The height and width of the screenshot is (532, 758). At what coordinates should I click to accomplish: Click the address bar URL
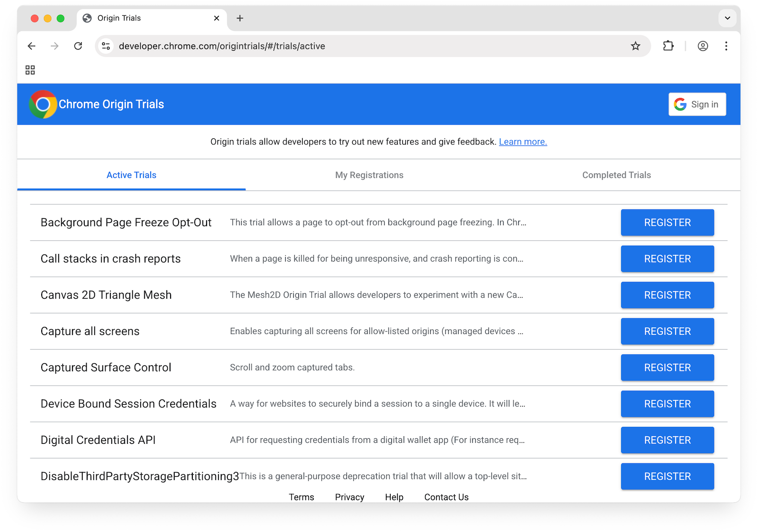click(222, 46)
